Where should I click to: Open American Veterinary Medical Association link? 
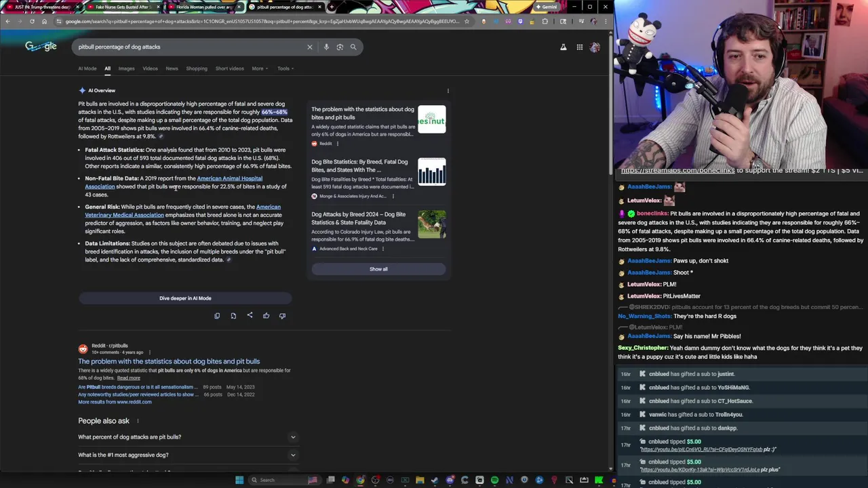point(183,211)
